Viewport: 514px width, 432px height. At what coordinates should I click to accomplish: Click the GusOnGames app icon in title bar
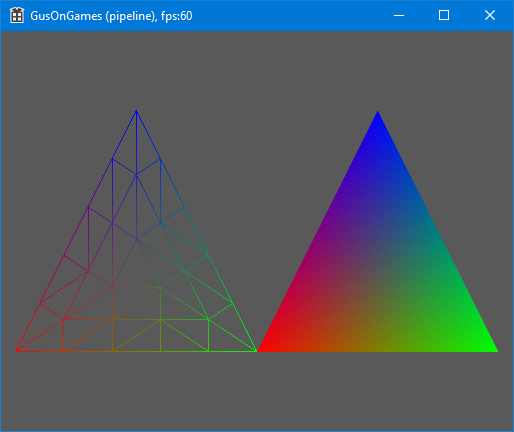[17, 15]
